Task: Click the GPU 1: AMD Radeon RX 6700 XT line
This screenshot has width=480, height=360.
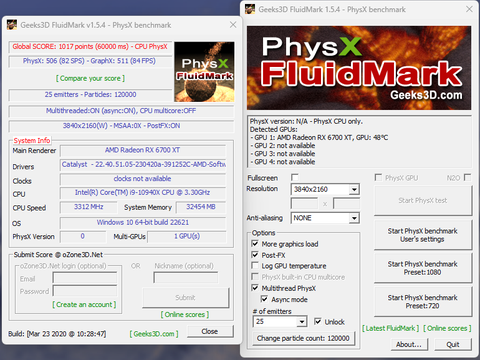Action: tap(319, 137)
